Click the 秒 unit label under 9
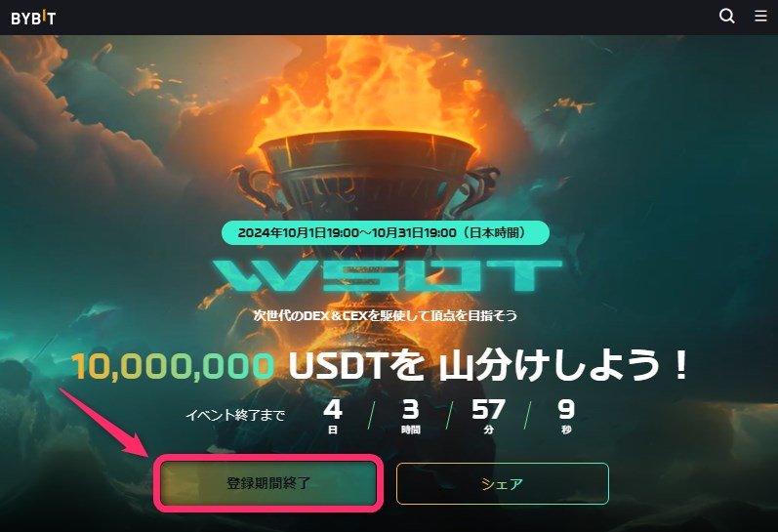 (x=566, y=430)
